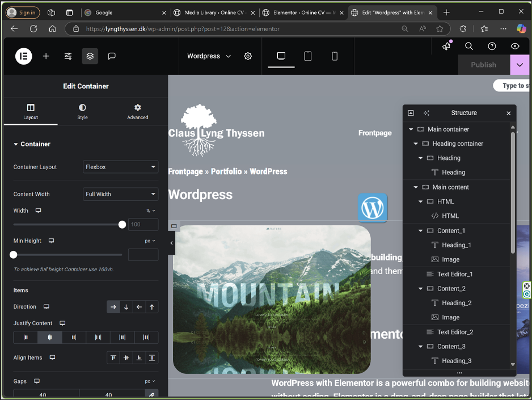The height and width of the screenshot is (400, 532).
Task: Switch to mobile device view
Action: click(335, 56)
